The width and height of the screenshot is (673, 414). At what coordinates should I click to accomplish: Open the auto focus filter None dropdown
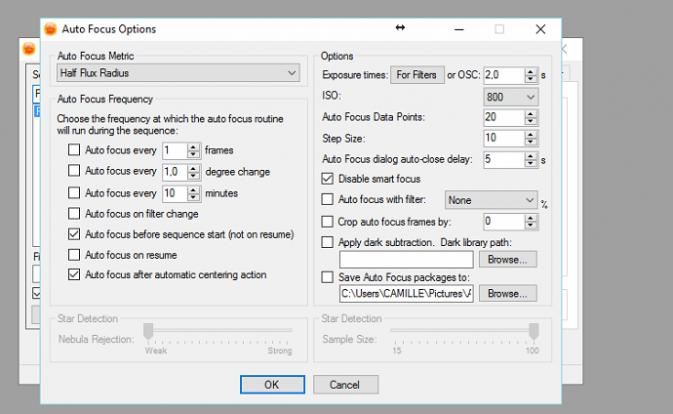tap(491, 200)
